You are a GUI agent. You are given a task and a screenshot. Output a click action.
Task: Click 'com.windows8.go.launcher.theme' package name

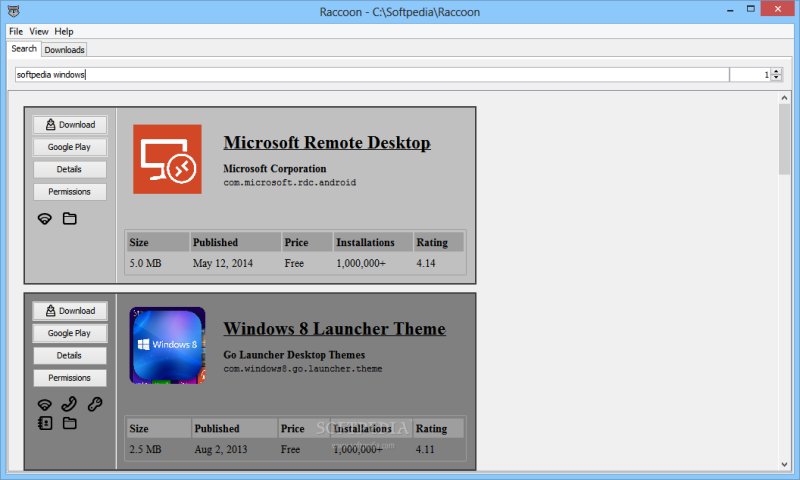pos(303,369)
